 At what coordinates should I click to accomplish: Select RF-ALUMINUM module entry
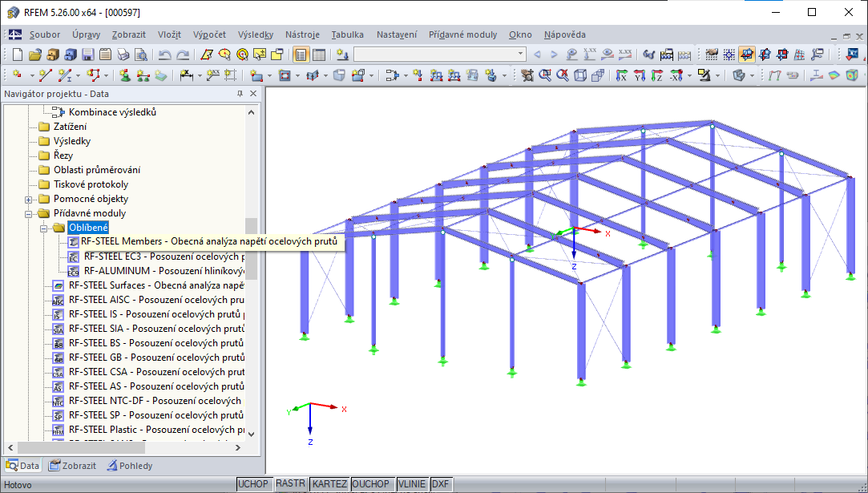coord(164,271)
